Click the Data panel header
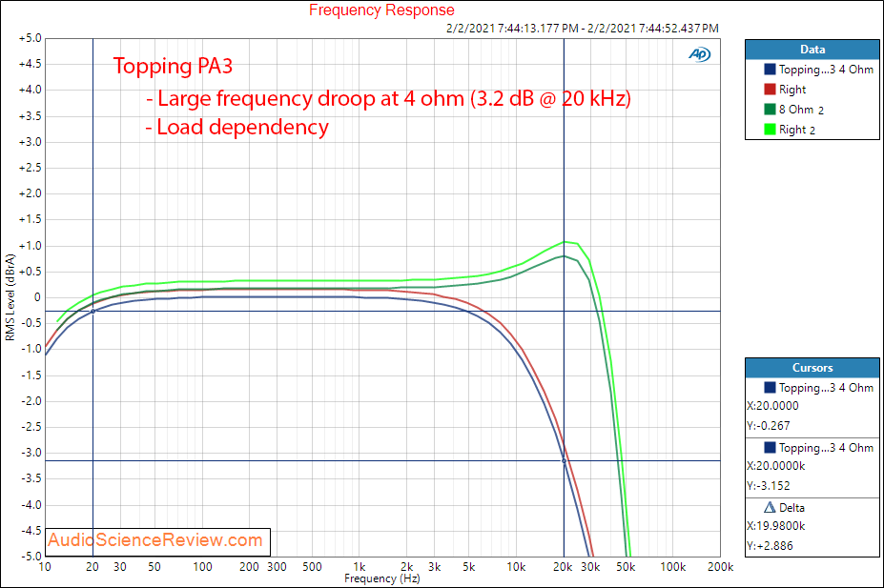 pyautogui.click(x=812, y=50)
